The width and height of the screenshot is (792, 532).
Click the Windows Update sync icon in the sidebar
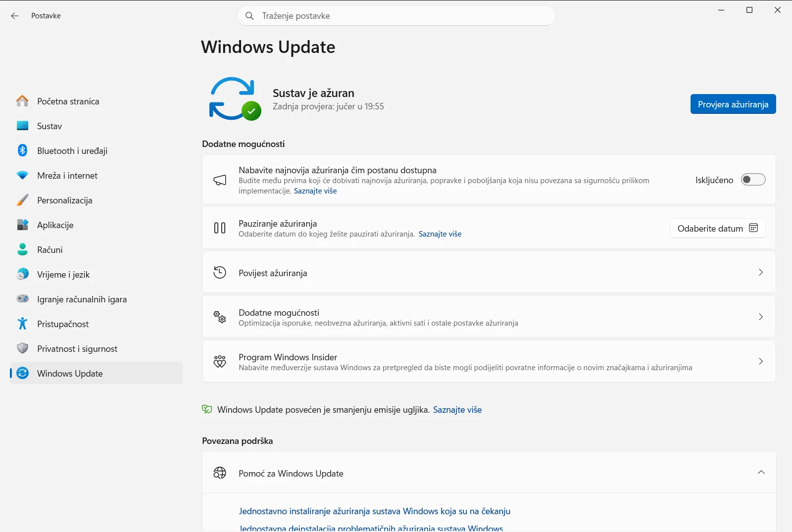click(22, 373)
